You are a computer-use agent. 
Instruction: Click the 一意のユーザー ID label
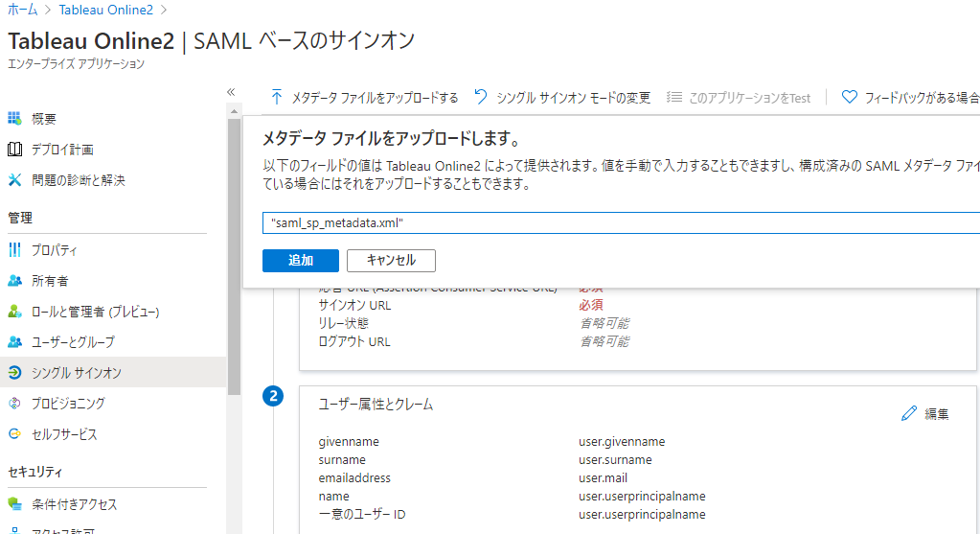pyautogui.click(x=362, y=514)
